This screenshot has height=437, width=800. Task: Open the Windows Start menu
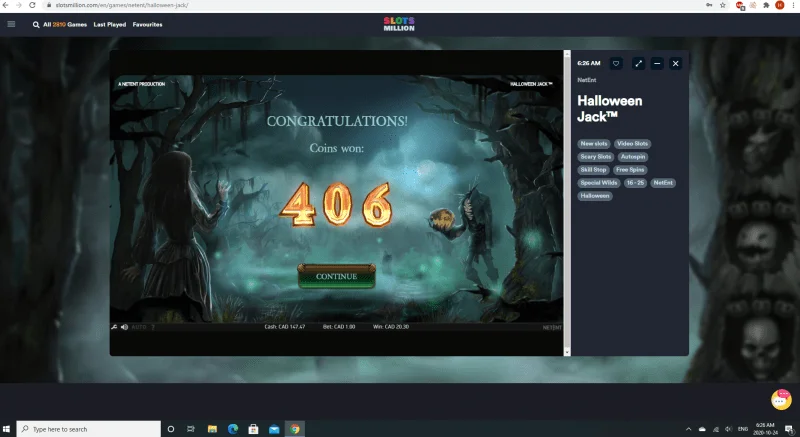click(6, 429)
